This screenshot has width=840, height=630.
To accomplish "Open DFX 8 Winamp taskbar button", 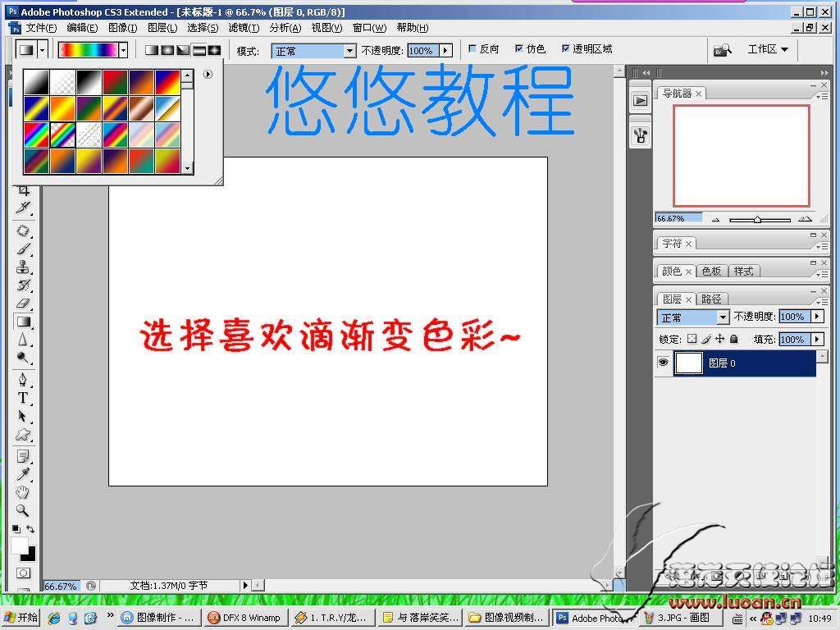I will click(245, 618).
